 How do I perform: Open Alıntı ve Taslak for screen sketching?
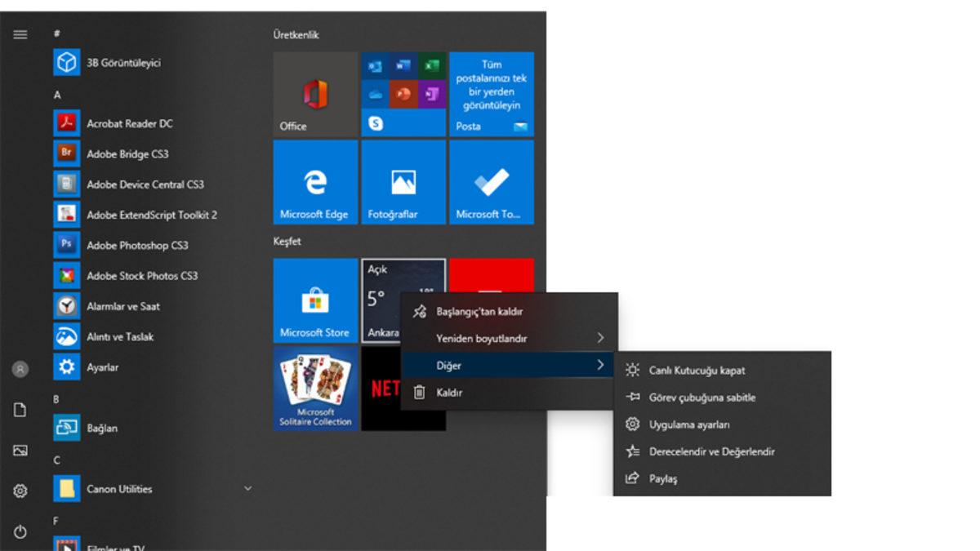tap(121, 336)
